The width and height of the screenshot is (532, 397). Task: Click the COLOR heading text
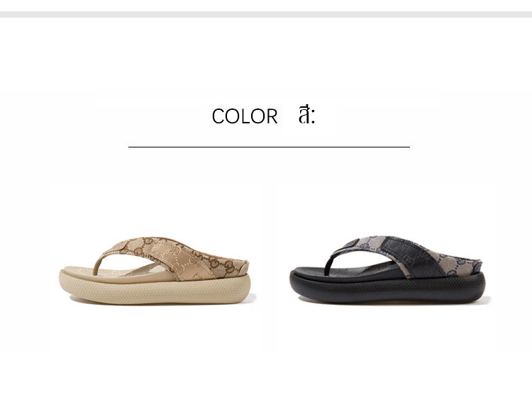[245, 116]
